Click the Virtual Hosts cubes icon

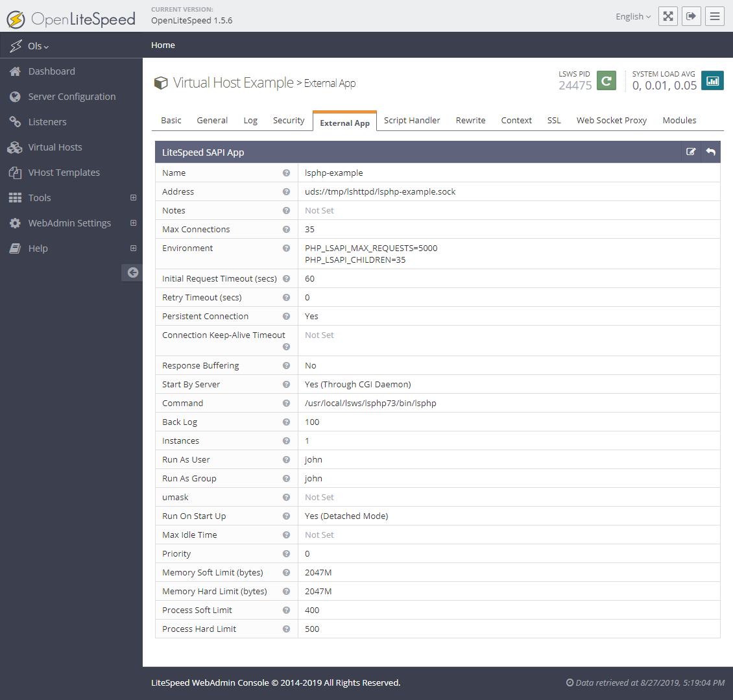pyautogui.click(x=15, y=147)
